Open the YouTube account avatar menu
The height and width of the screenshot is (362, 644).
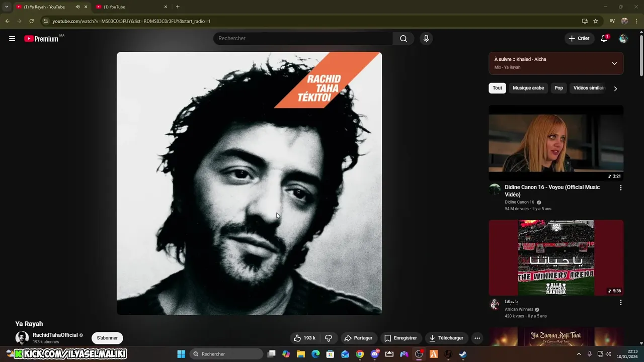[x=623, y=39]
